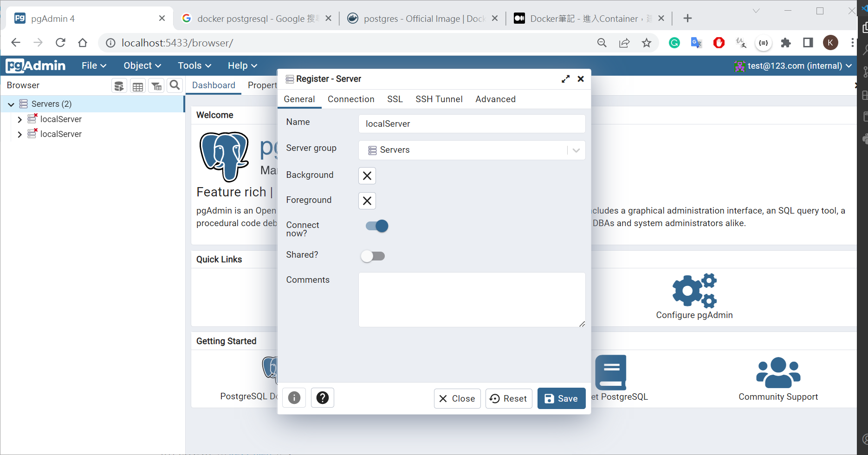Viewport: 868px width, 455px height.
Task: Disable the Connect now switch
Action: (x=377, y=226)
